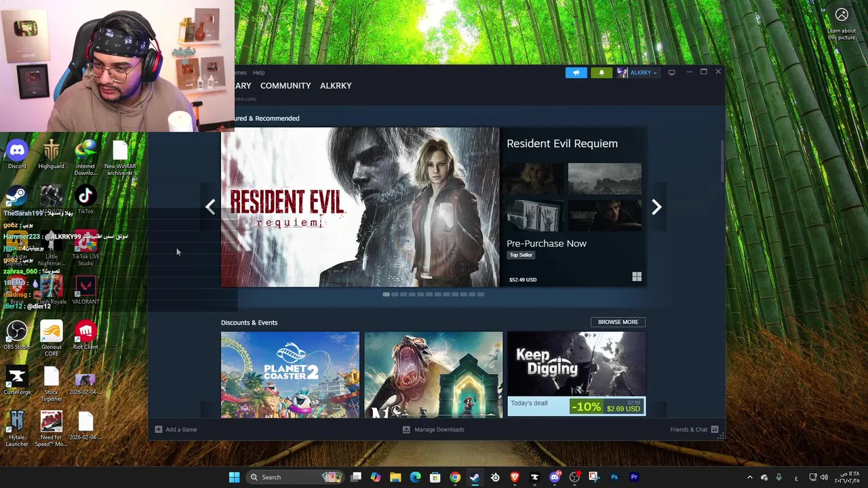Click the taskbar Search box

click(294, 477)
